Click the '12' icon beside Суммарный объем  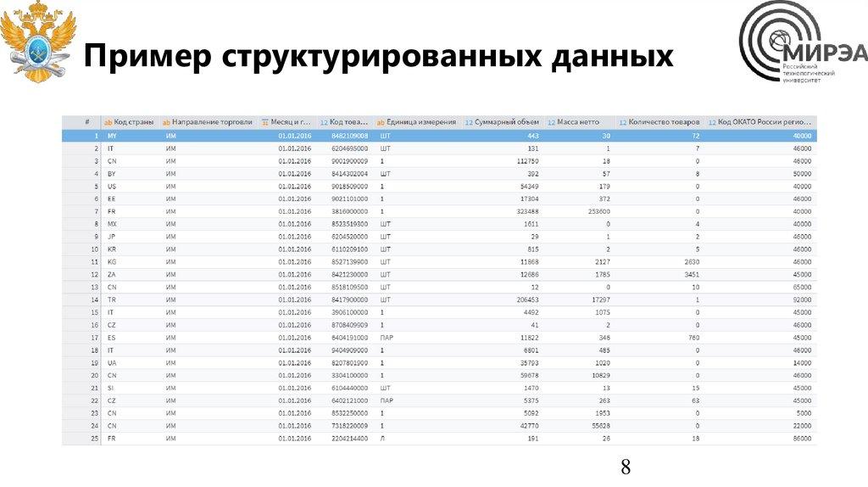point(468,122)
